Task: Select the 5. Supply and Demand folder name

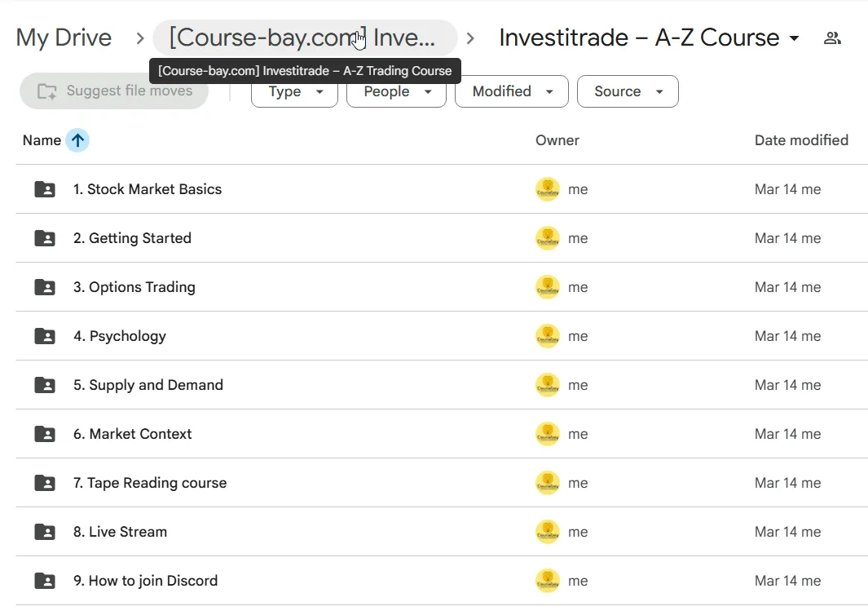Action: pyautogui.click(x=148, y=385)
